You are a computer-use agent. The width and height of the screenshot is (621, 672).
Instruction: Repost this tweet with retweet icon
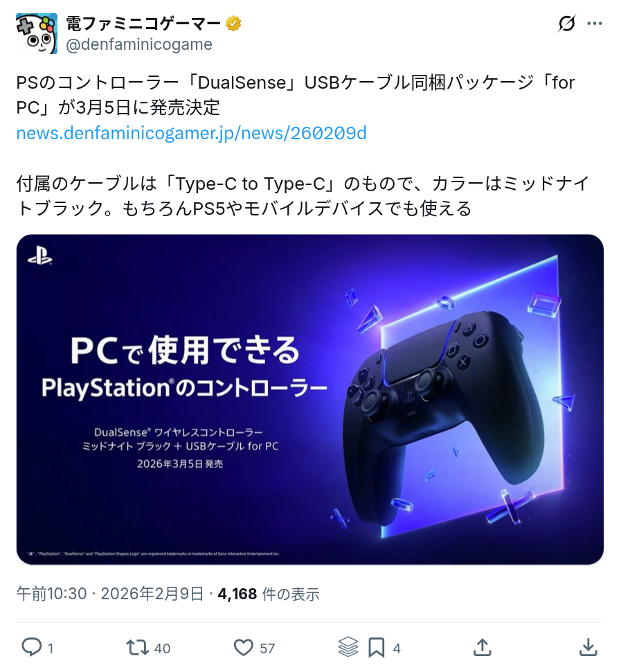(x=138, y=648)
